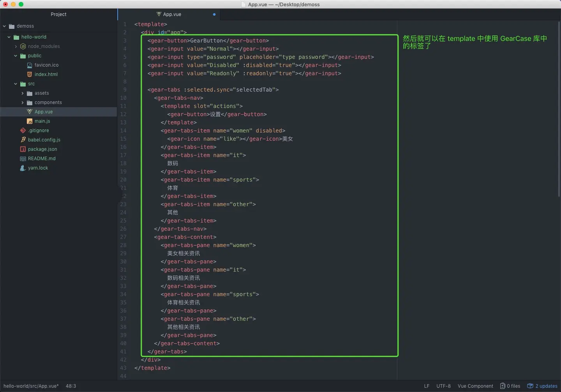Click the demoss folder icon
The image size is (561, 392).
(12, 26)
